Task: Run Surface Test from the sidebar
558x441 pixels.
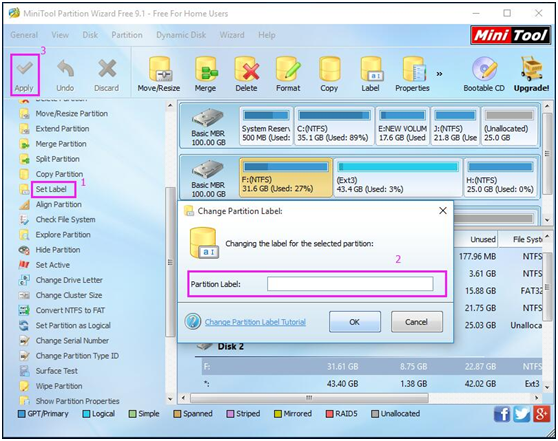Action: click(x=56, y=371)
